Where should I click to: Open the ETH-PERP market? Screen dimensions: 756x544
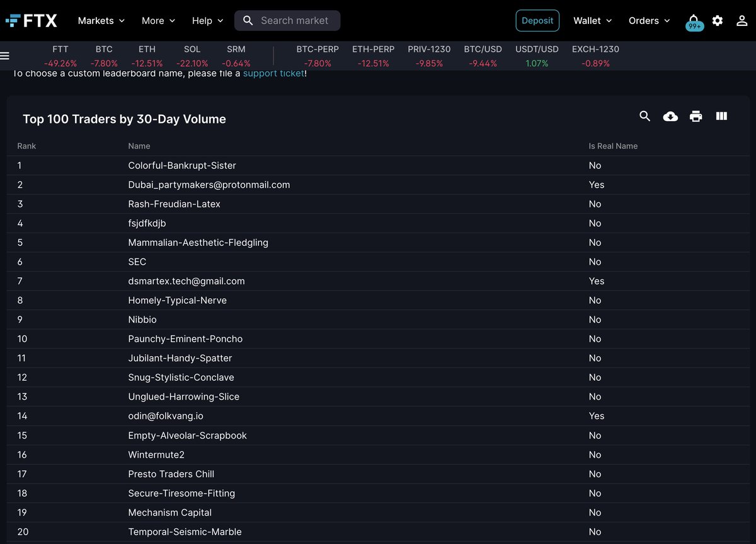pos(374,56)
